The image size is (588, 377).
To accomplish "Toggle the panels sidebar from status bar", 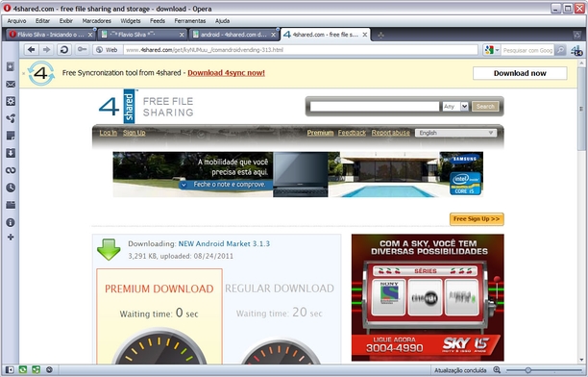I will tap(10, 370).
